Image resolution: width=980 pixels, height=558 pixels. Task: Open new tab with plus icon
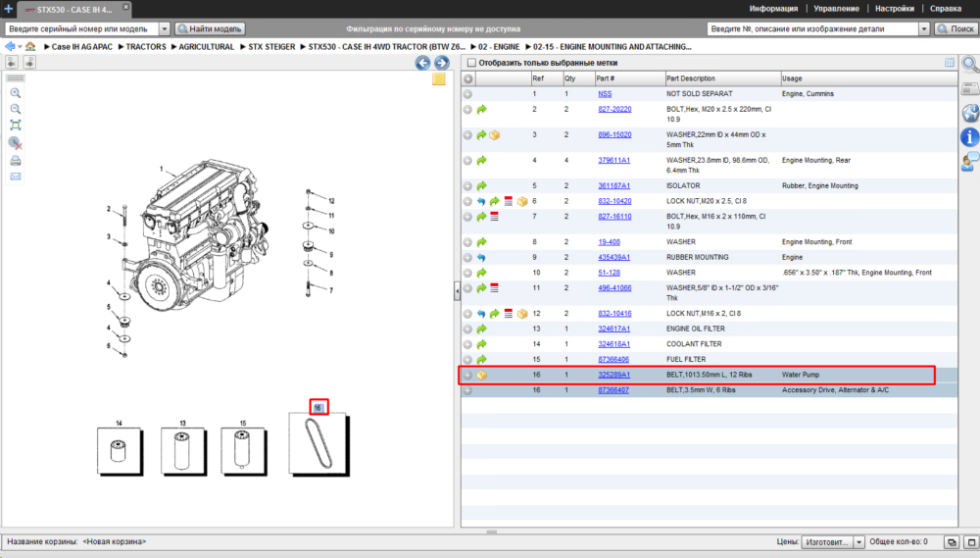(x=8, y=9)
